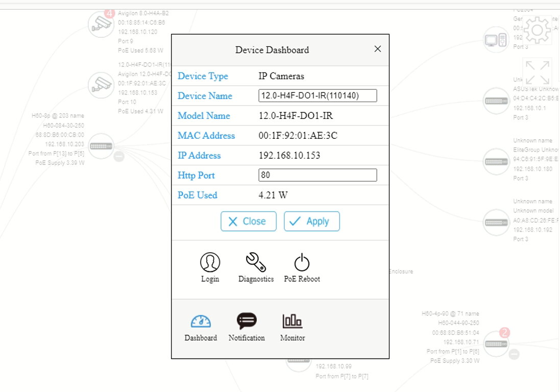Click the PoE Supply 3.39 W text
Image resolution: width=560 pixels, height=392 pixels.
60,163
